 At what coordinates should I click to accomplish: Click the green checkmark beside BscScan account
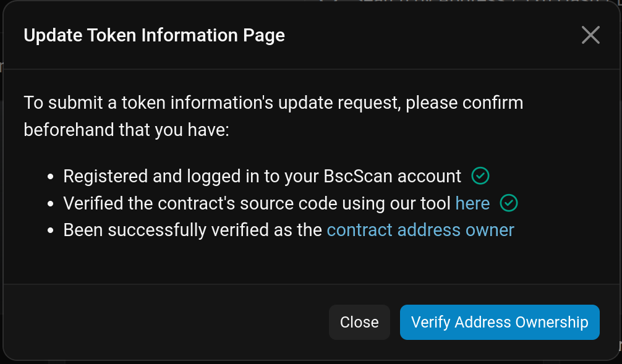tap(480, 176)
